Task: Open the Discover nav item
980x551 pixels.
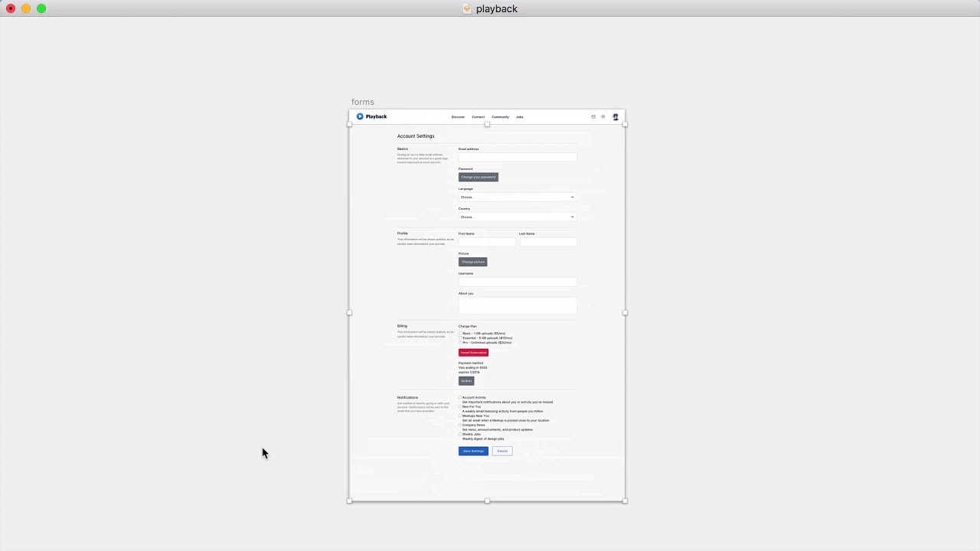Action: [458, 117]
